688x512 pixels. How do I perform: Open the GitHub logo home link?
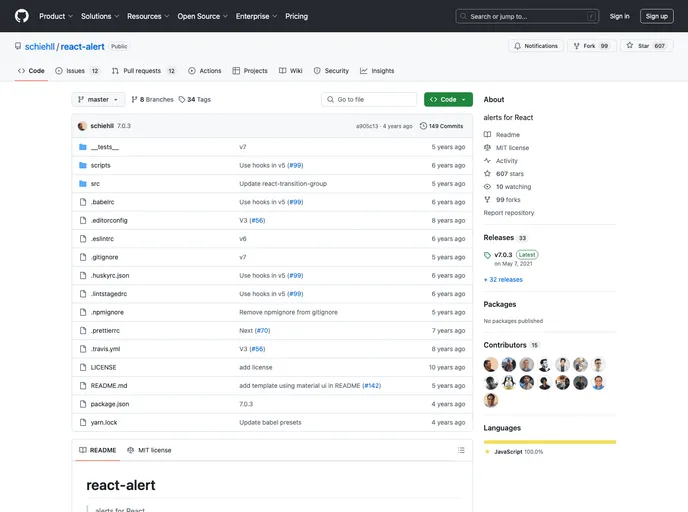(22, 16)
